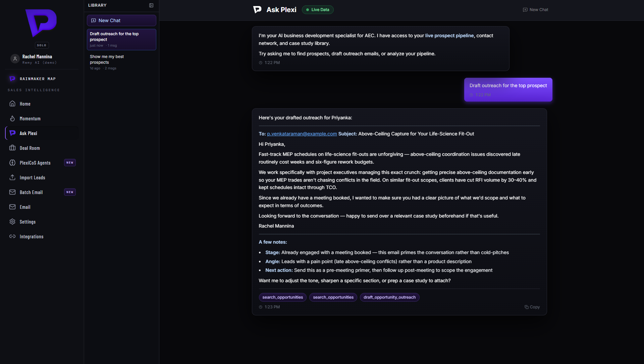Open Home from the sidebar
This screenshot has height=364, width=644.
pyautogui.click(x=42, y=104)
